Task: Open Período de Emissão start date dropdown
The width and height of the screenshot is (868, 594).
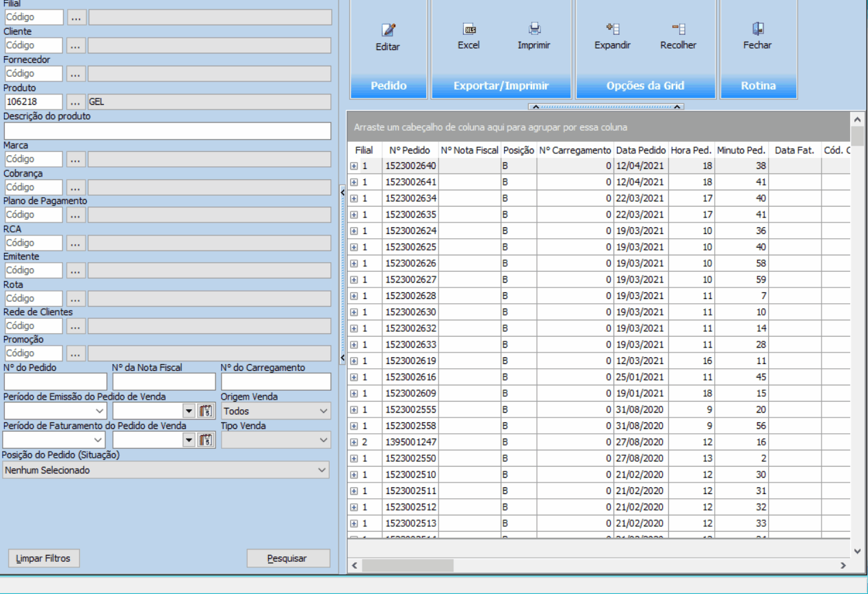Action: (101, 411)
